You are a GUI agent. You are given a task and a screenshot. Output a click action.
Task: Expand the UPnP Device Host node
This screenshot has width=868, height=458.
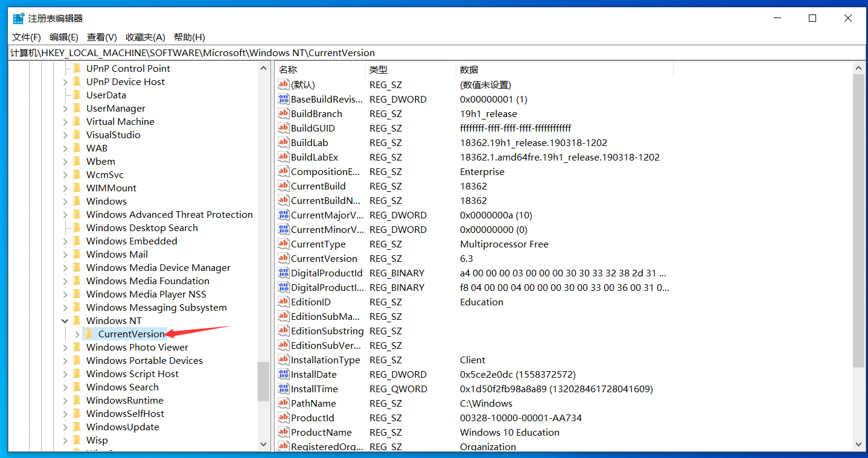point(65,81)
